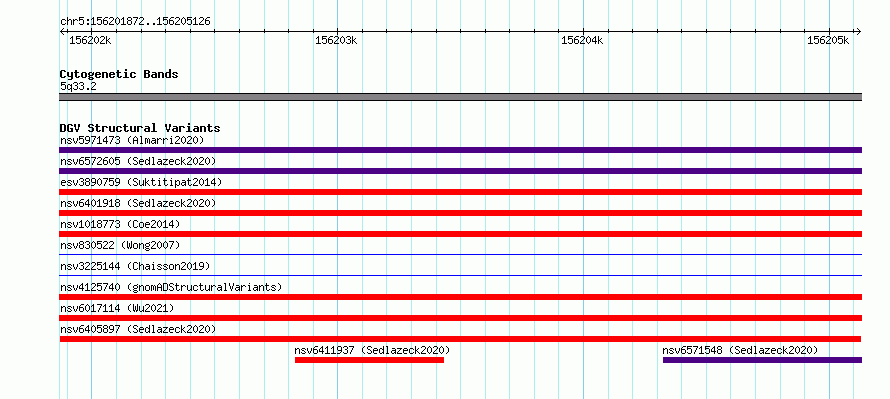Screen dimensions: 890x399
Task: Open nsv6017114 (Wu2021) variant label
Action: 117,308
